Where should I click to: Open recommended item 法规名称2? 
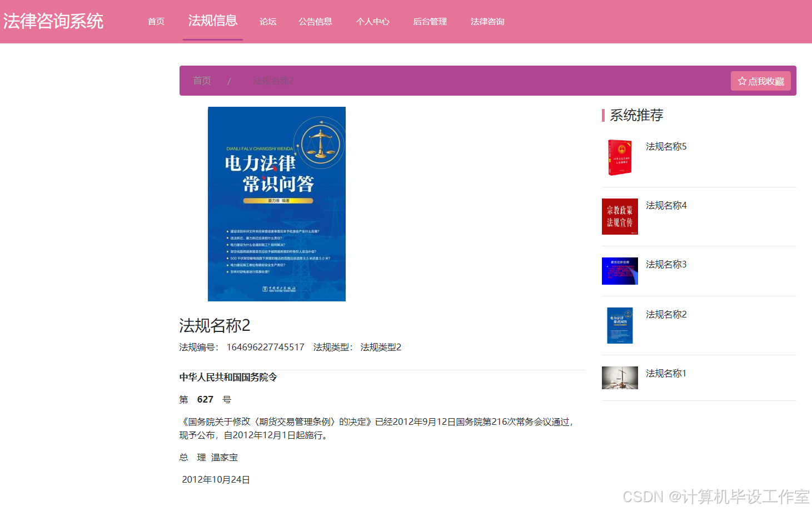(x=666, y=314)
